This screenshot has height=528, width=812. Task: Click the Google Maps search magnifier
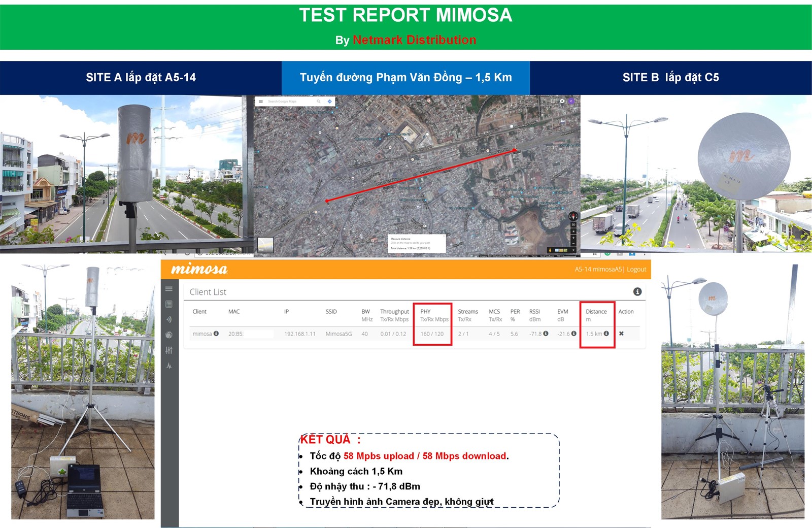pos(319,102)
